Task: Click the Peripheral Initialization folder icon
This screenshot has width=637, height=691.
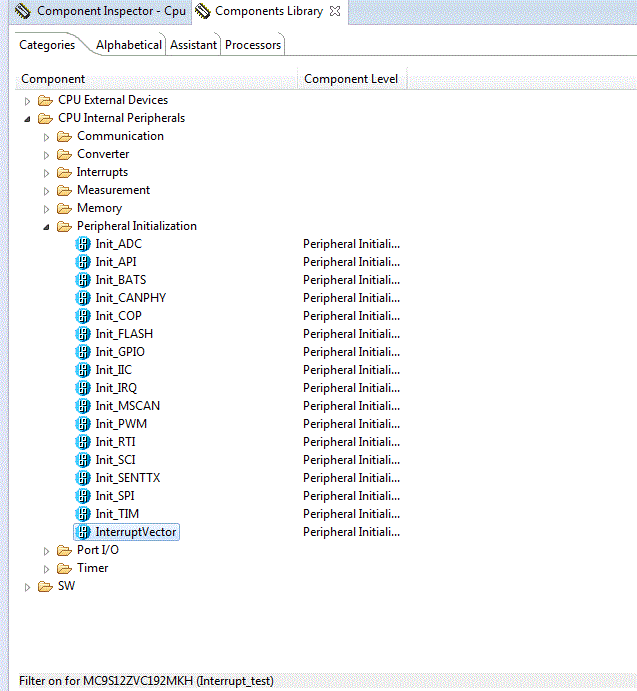Action: tap(64, 227)
